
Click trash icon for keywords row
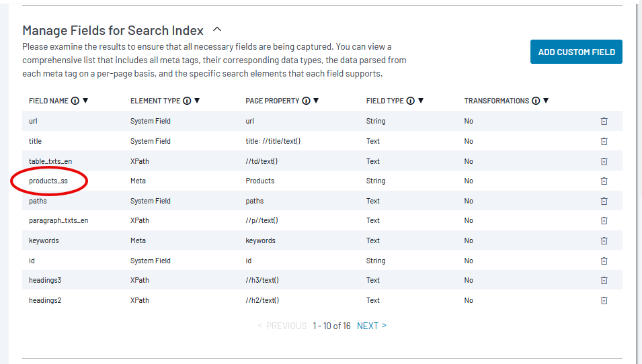click(x=604, y=240)
